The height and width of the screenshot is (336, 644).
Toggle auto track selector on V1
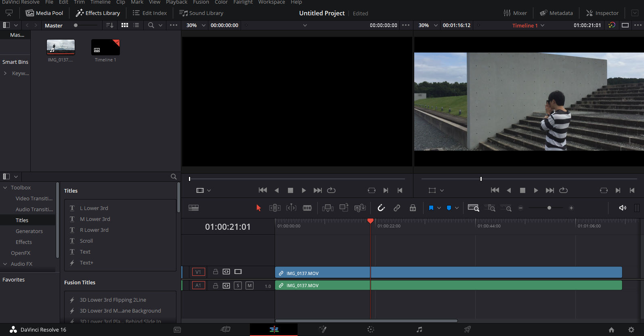click(x=227, y=272)
